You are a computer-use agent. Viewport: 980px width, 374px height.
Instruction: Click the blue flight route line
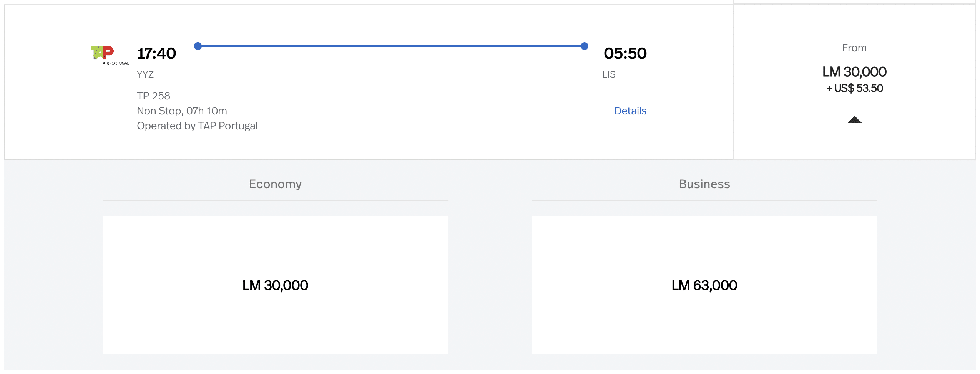pyautogui.click(x=391, y=46)
